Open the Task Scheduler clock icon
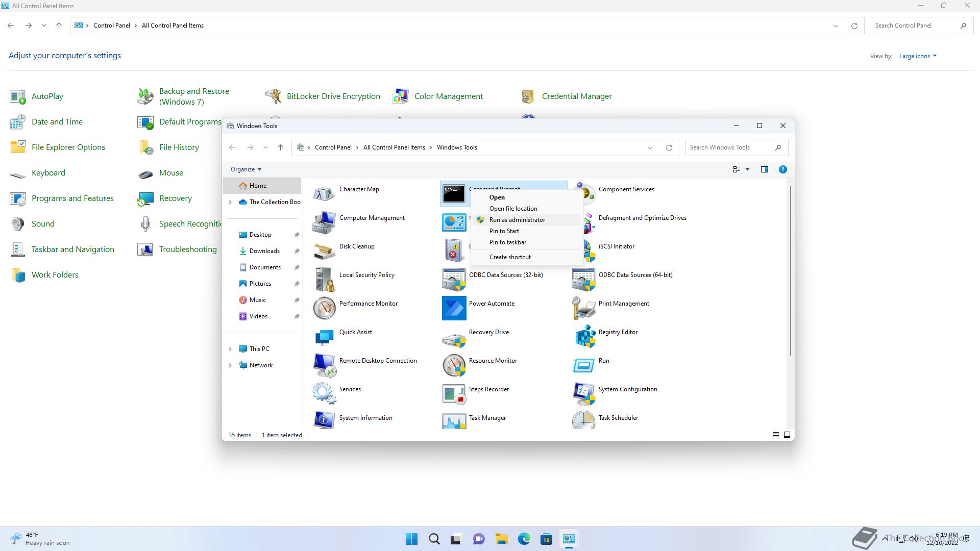Image resolution: width=980 pixels, height=551 pixels. 583,420
